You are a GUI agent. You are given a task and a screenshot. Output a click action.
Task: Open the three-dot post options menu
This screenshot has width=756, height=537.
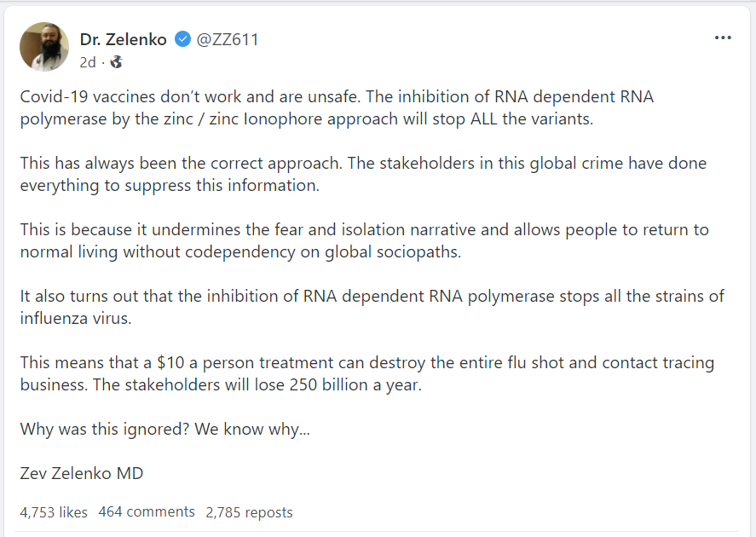tap(723, 38)
